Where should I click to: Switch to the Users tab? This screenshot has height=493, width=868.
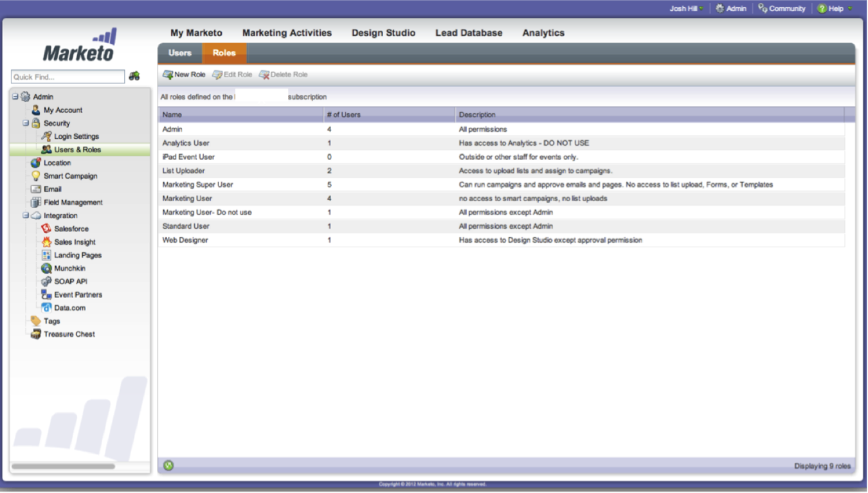(180, 53)
